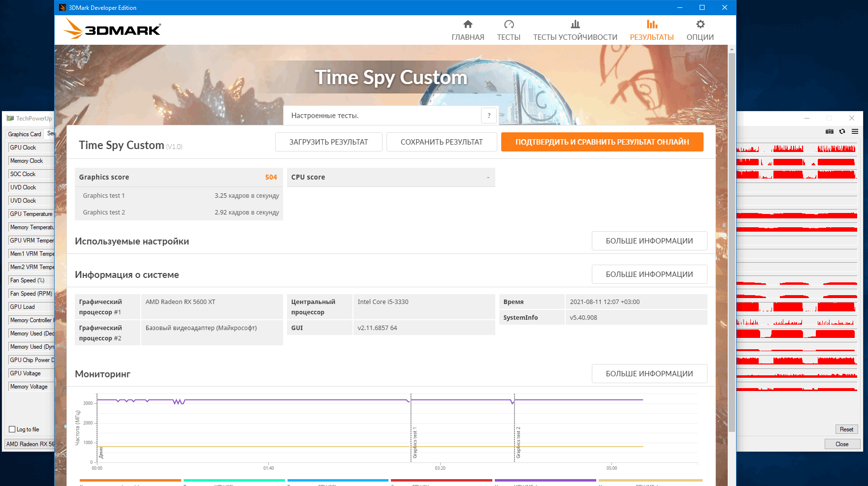Viewport: 868px width, 486px height.
Task: Click the CPU score header
Action: pyautogui.click(x=391, y=177)
